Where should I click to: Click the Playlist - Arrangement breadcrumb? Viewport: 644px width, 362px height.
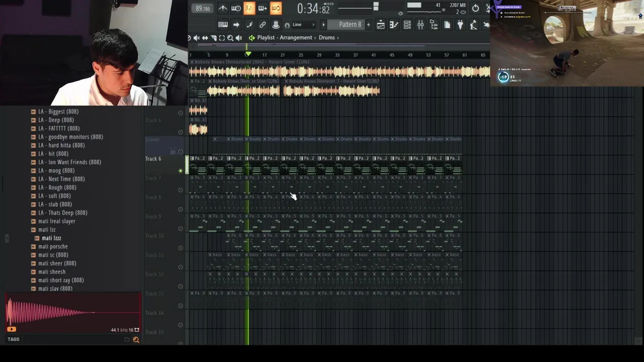285,38
